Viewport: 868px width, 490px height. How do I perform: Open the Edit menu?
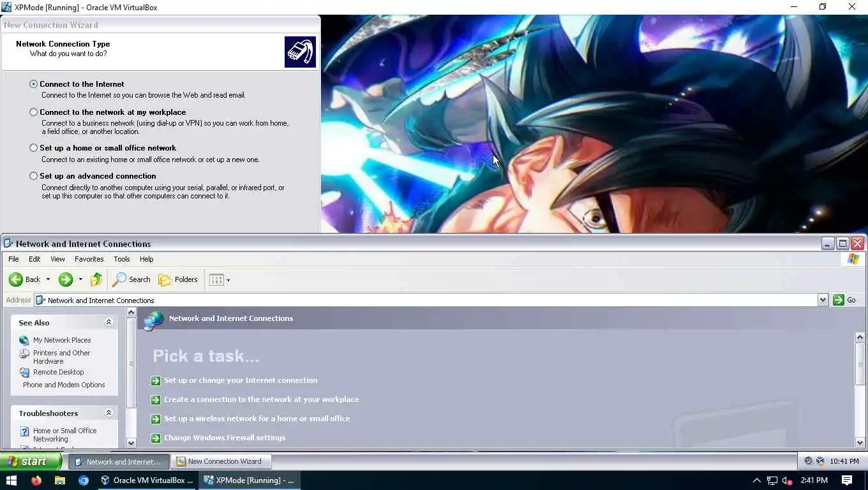click(x=34, y=259)
